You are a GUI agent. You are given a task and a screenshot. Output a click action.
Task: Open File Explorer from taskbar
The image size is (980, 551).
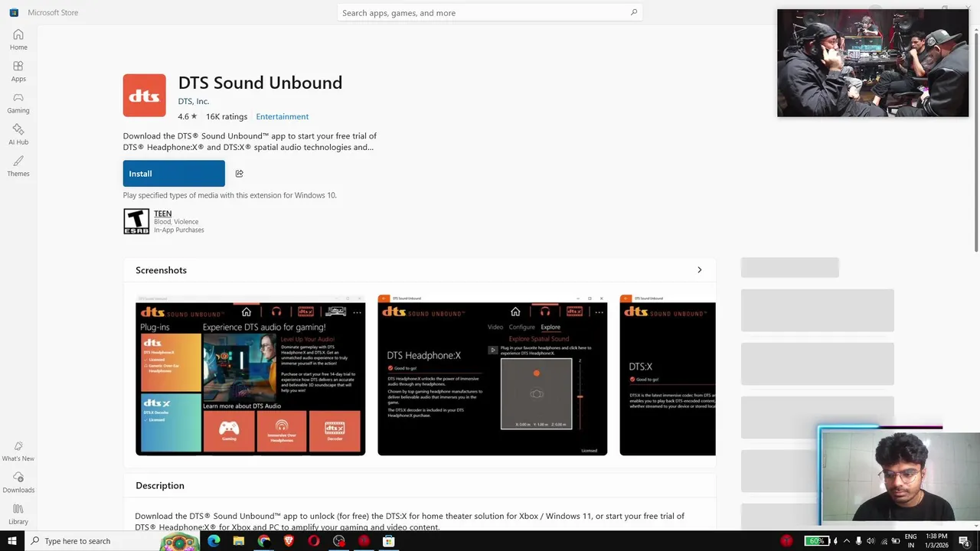(x=239, y=541)
